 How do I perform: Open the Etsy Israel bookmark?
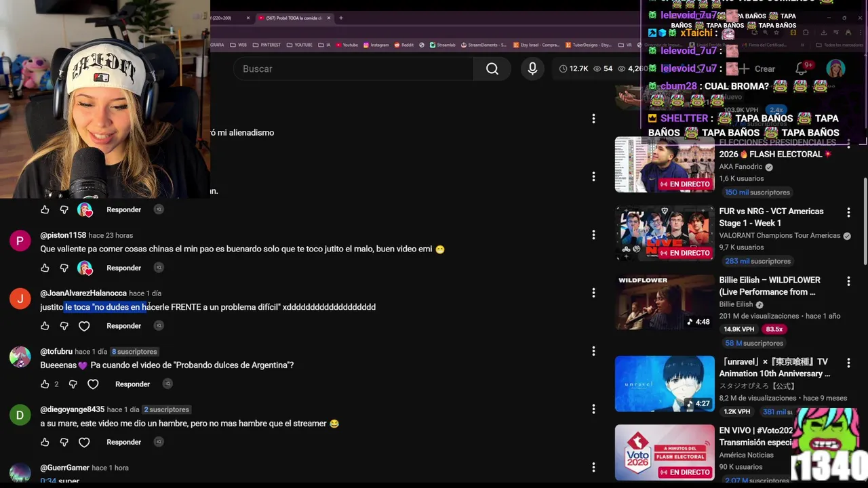536,45
